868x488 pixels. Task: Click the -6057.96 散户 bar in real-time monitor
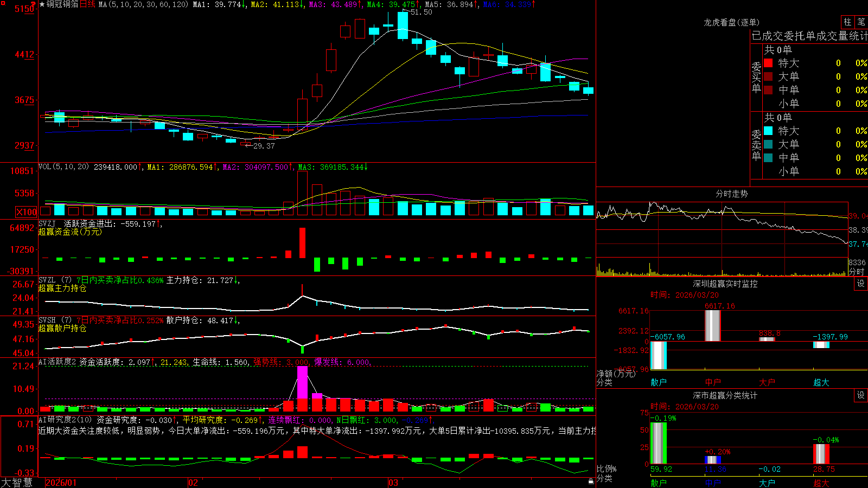[659, 355]
